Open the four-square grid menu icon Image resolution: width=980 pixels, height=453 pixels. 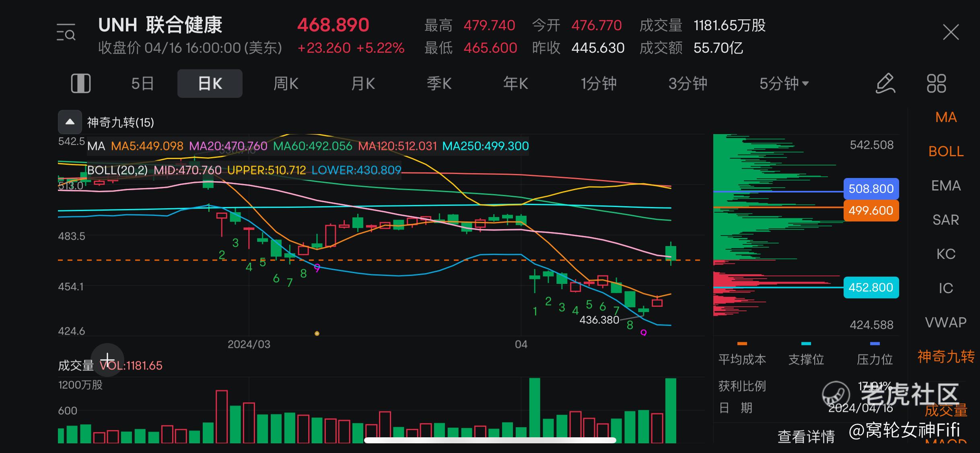pos(936,83)
